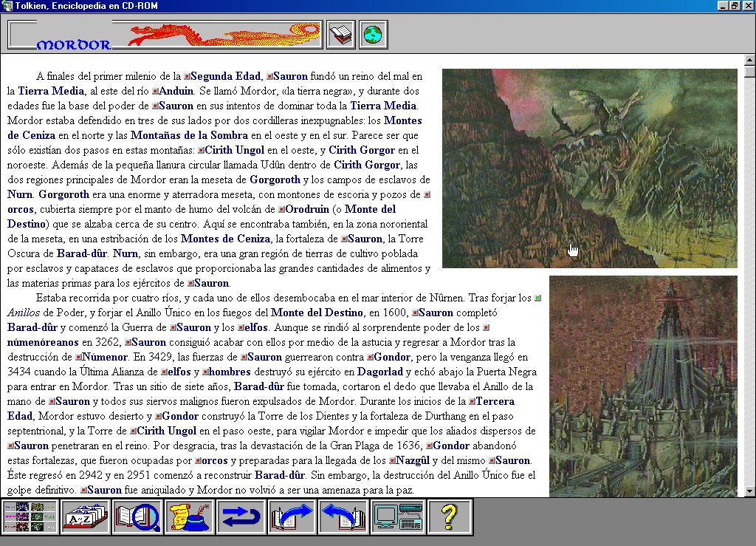The height and width of the screenshot is (546, 756).
Task: Go to previous page with back arrow book
Action: tap(343, 517)
